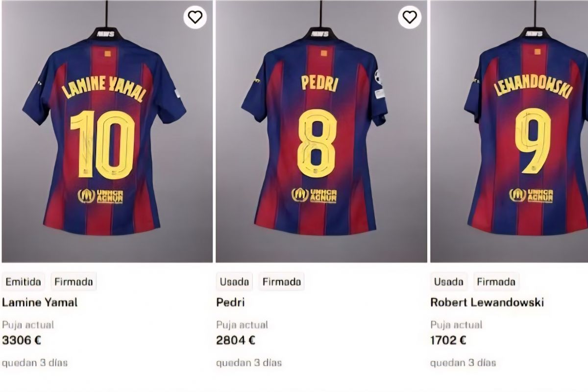Select the Firmada tag on Pedri listing
The image size is (588, 392).
coord(281,282)
